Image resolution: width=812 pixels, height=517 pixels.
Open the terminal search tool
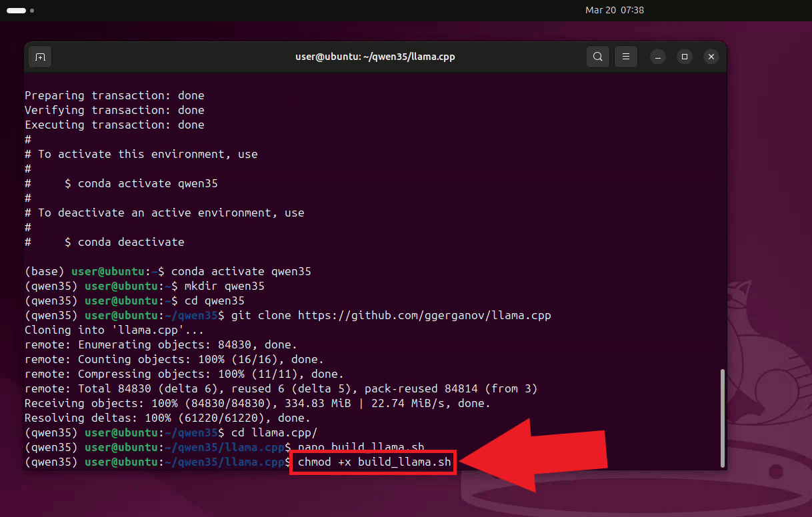597,57
